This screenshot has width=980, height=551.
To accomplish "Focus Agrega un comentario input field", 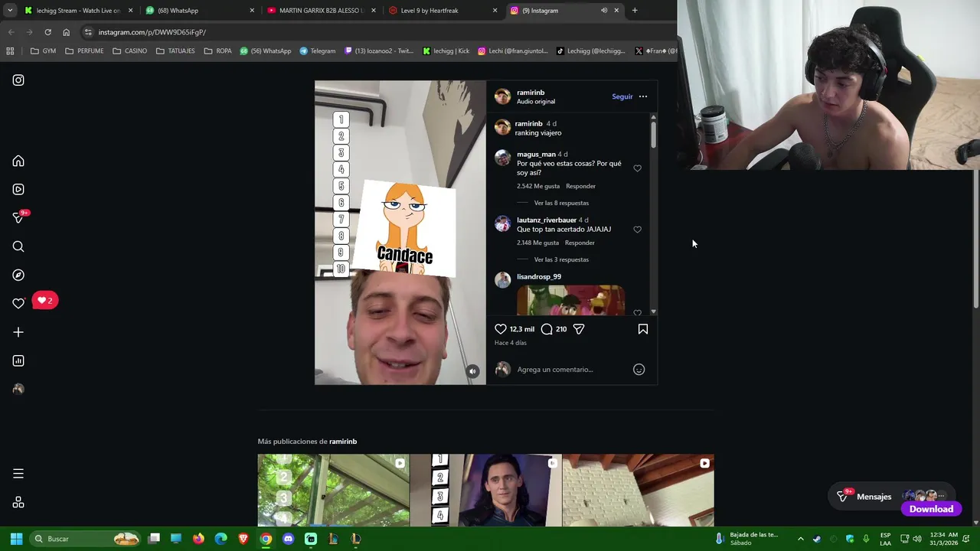I will (570, 370).
